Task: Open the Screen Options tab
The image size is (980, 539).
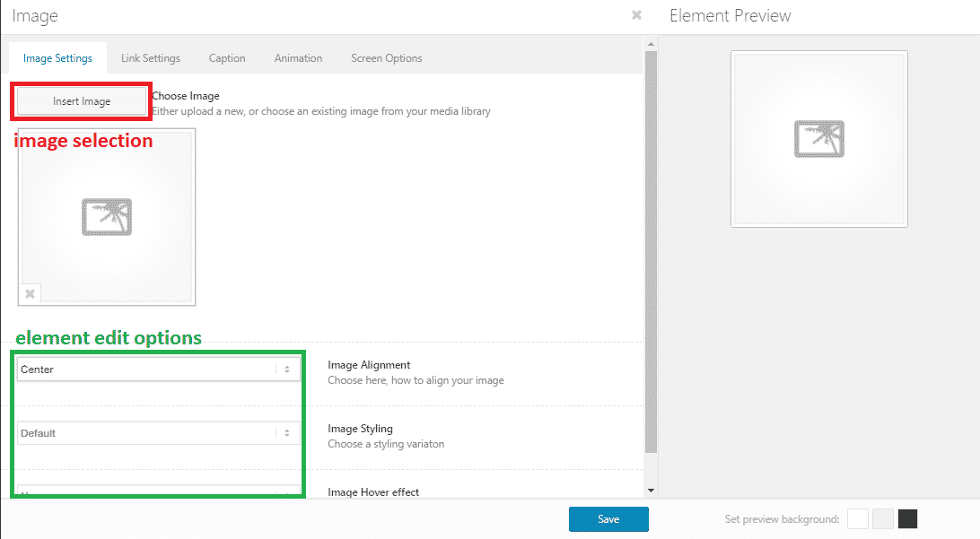Action: 386,58
